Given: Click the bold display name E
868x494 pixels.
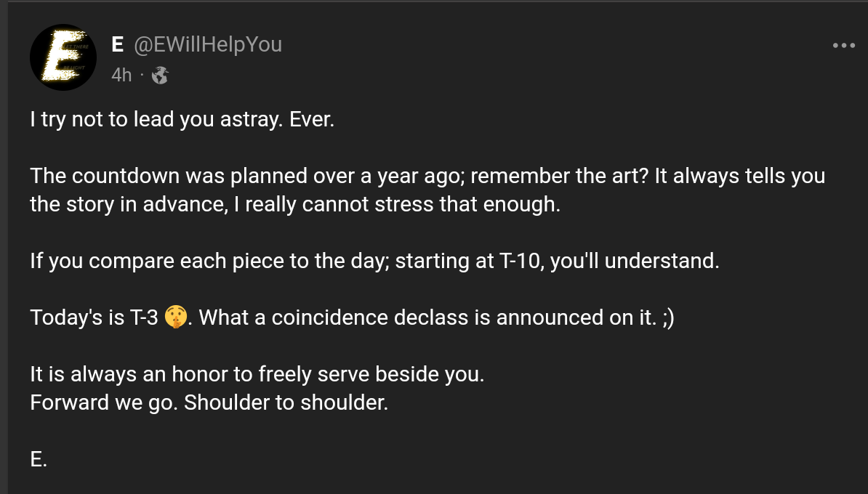Looking at the screenshot, I should (x=117, y=45).
